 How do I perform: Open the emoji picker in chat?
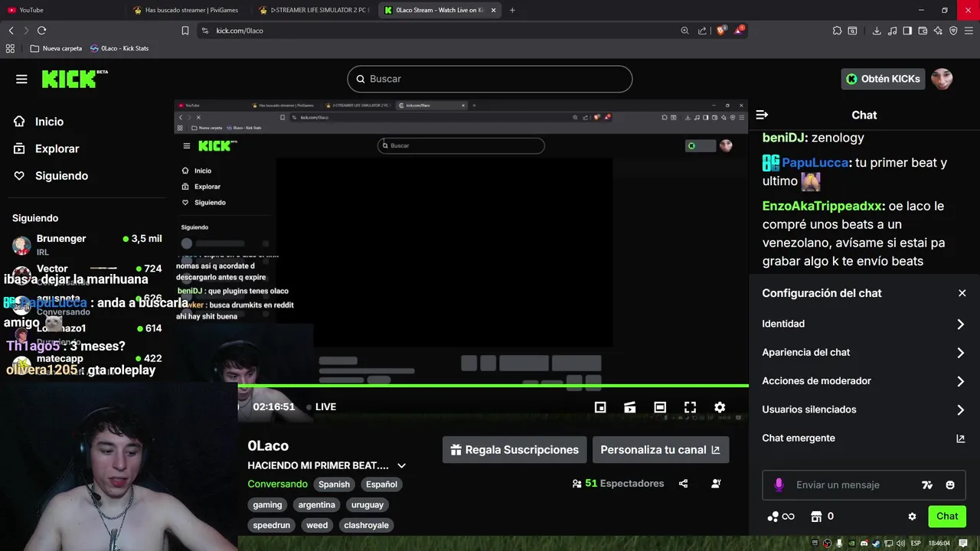coord(950,484)
